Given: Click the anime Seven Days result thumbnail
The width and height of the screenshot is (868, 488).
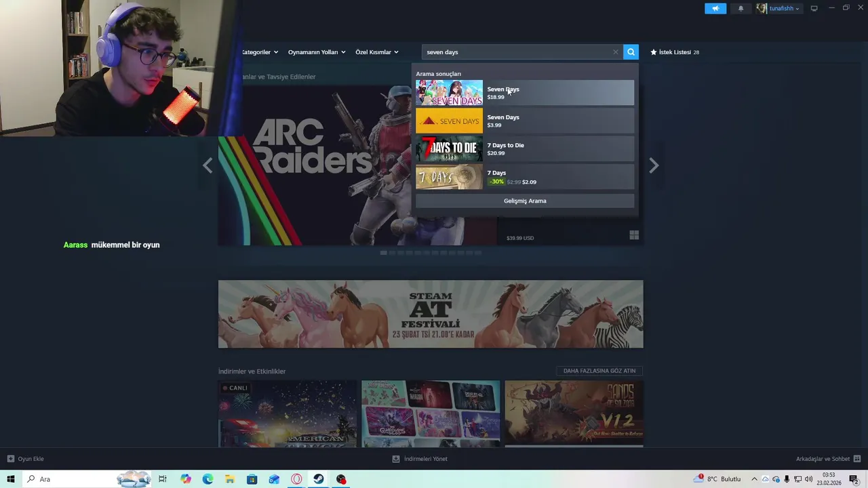Looking at the screenshot, I should click(449, 93).
